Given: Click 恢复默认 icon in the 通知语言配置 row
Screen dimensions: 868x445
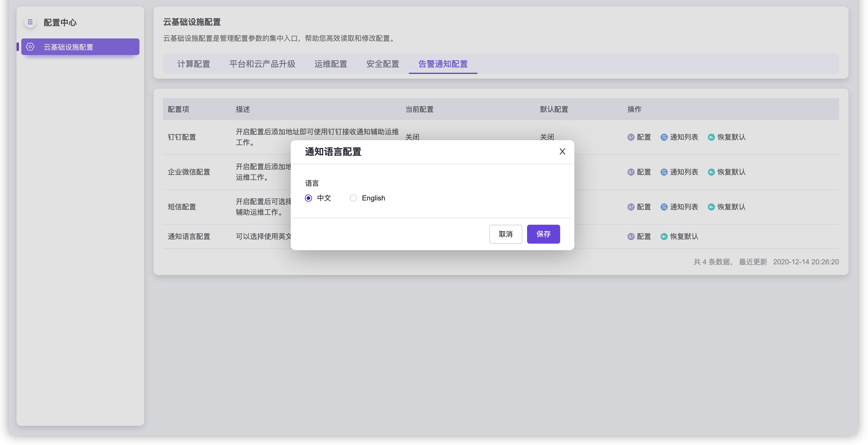Looking at the screenshot, I should point(664,237).
